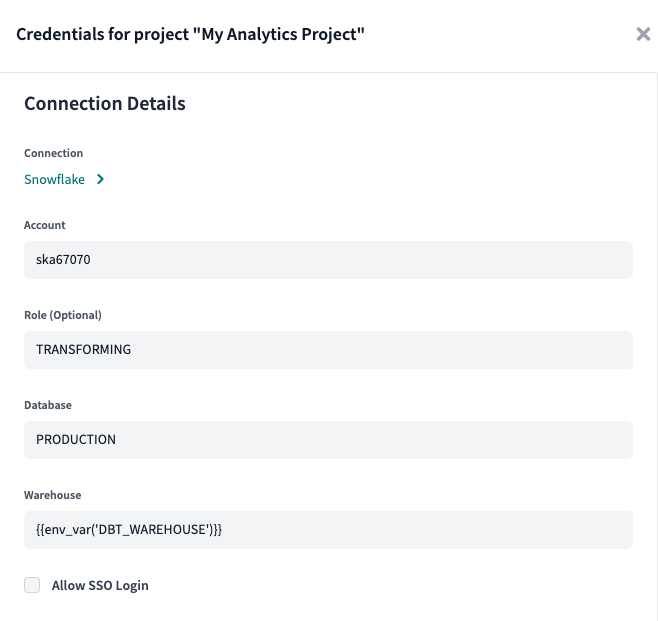This screenshot has height=621, width=658.
Task: Click the TRANSFORMING role value text
Action: (x=84, y=350)
